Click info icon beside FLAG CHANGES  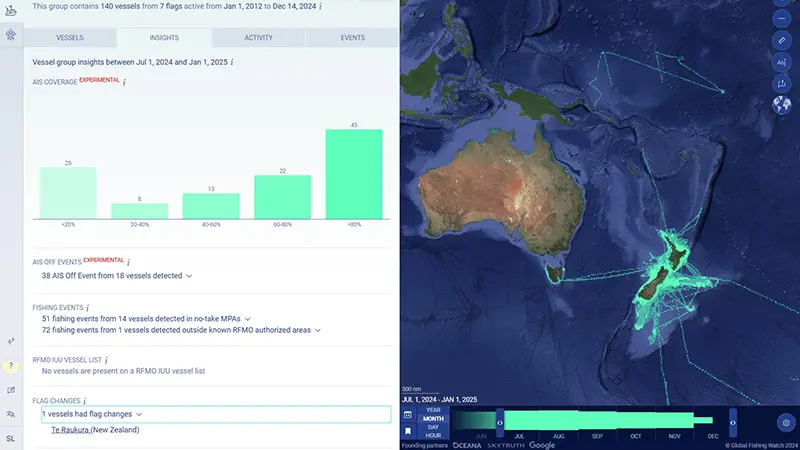(84, 401)
